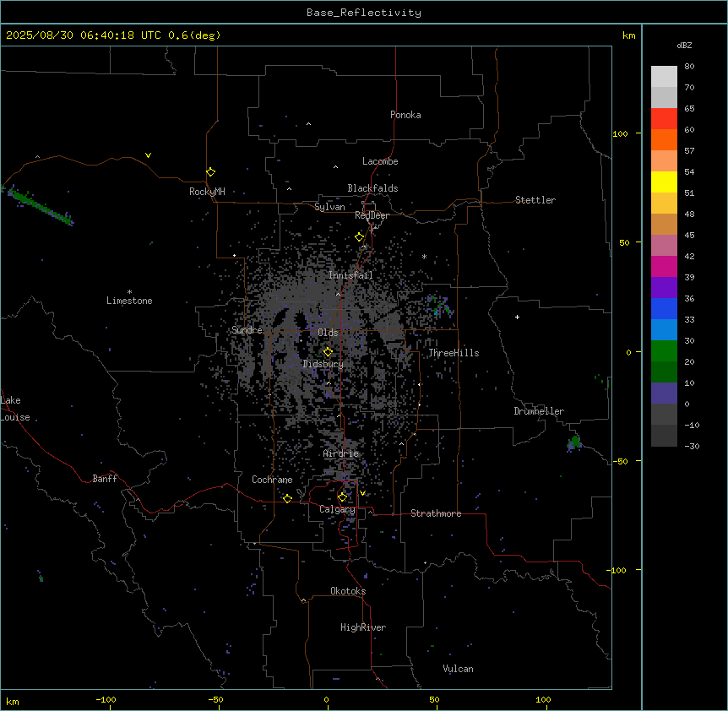Screen dimensions: 728x711
Task: Click the vertical axis -100 km tick label
Action: click(x=617, y=570)
